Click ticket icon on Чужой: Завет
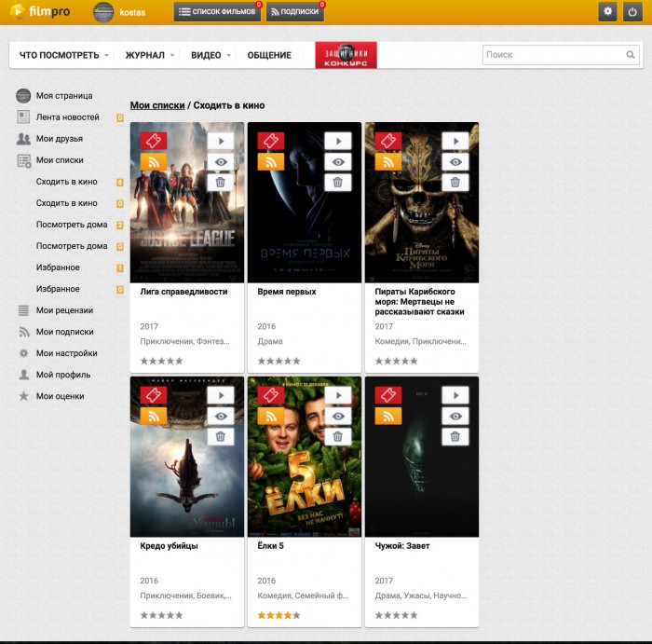 tap(388, 395)
